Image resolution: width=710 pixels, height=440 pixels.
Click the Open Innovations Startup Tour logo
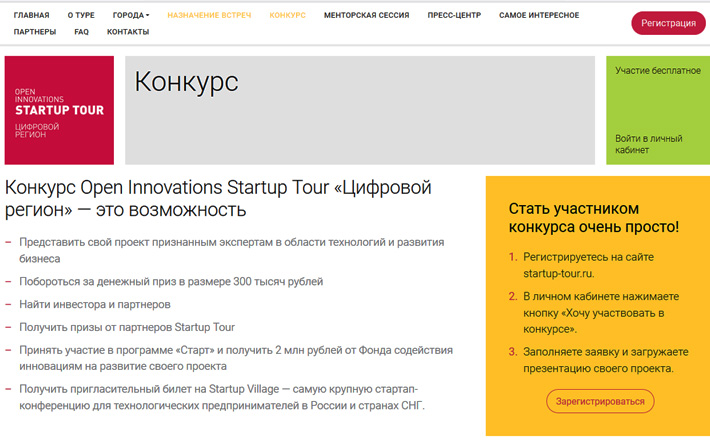click(59, 110)
